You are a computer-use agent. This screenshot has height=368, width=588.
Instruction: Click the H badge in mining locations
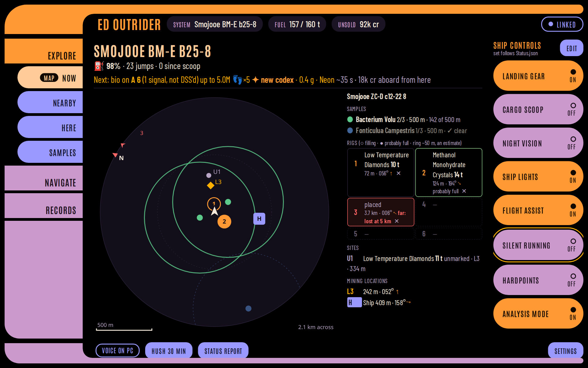(x=354, y=303)
